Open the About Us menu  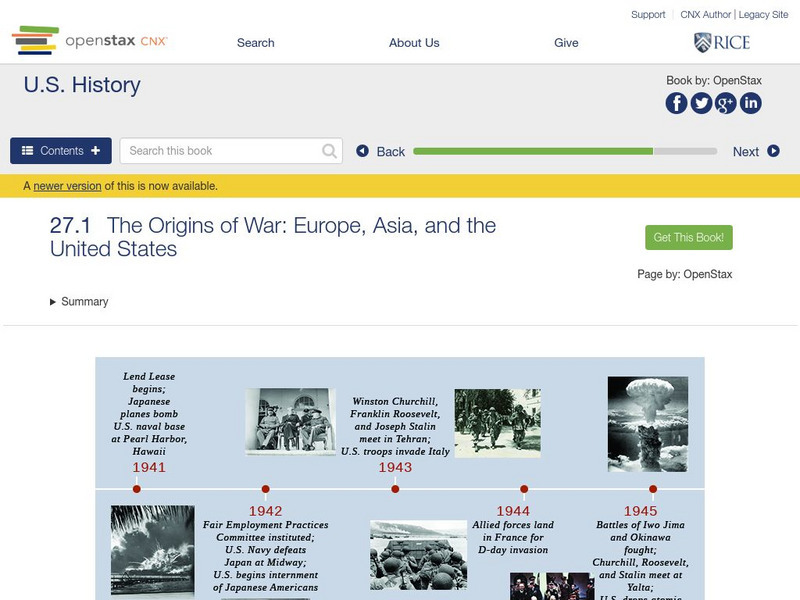pyautogui.click(x=414, y=43)
